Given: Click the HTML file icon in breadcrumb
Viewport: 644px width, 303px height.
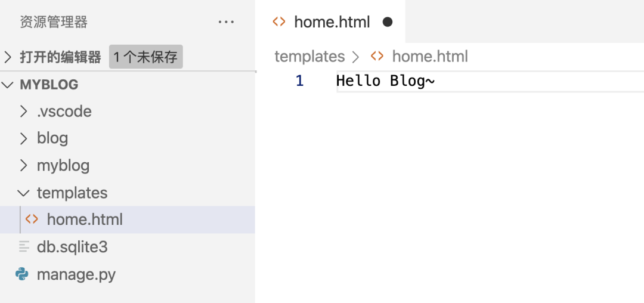Looking at the screenshot, I should point(377,57).
